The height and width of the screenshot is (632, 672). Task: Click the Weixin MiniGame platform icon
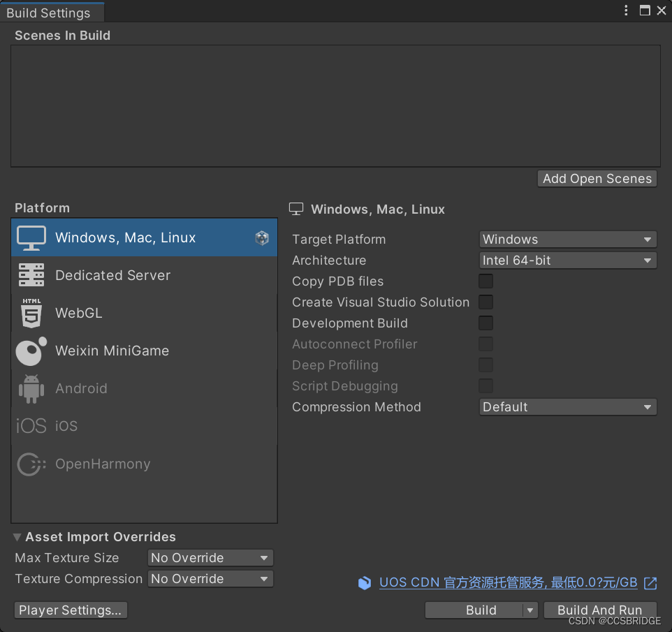[x=31, y=351]
